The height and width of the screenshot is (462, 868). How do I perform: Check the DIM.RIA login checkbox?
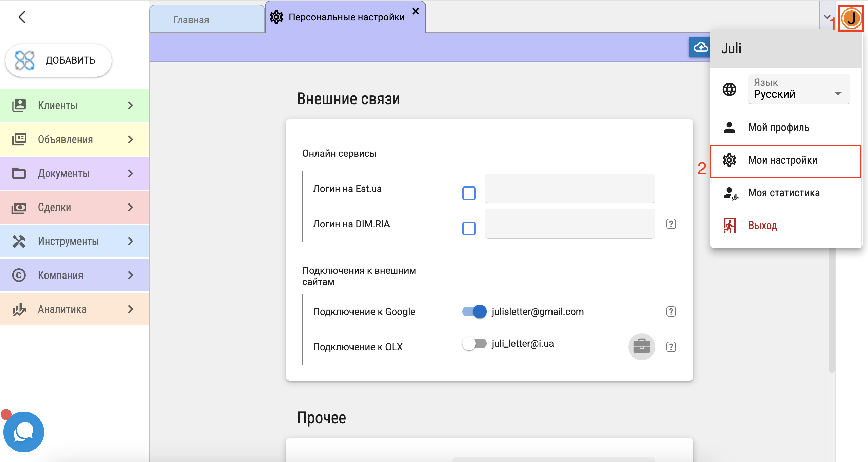(x=469, y=228)
